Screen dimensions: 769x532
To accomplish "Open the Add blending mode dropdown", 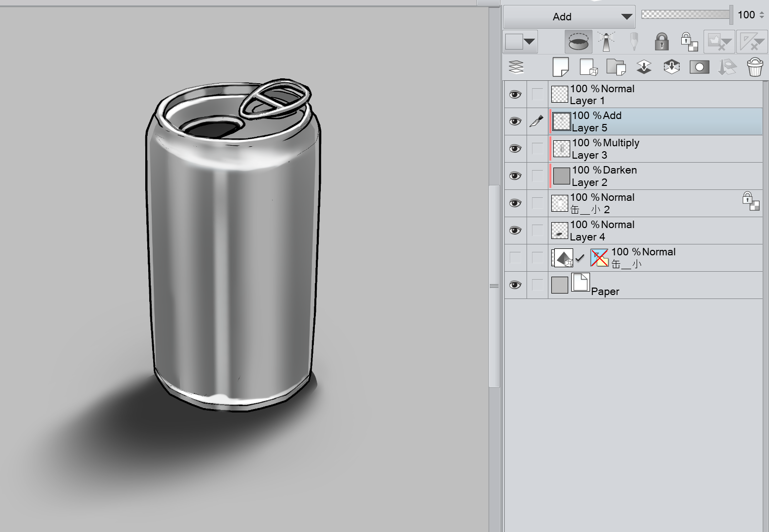I will tap(569, 17).
